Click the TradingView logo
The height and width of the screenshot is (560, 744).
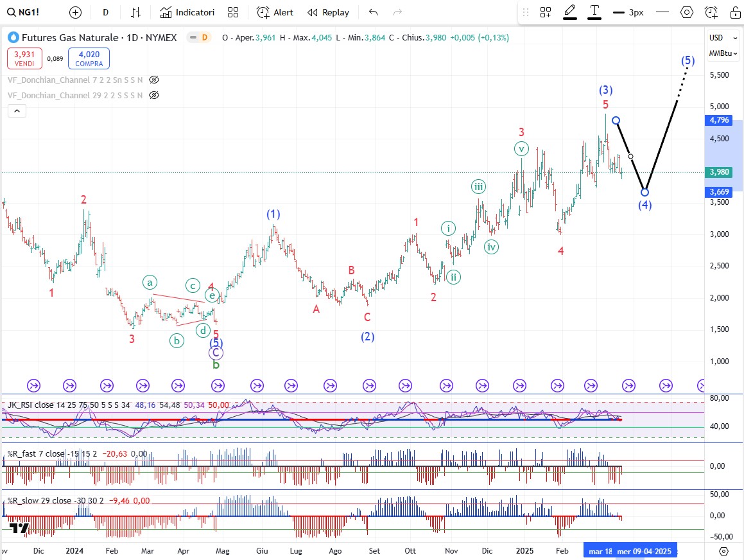click(19, 528)
